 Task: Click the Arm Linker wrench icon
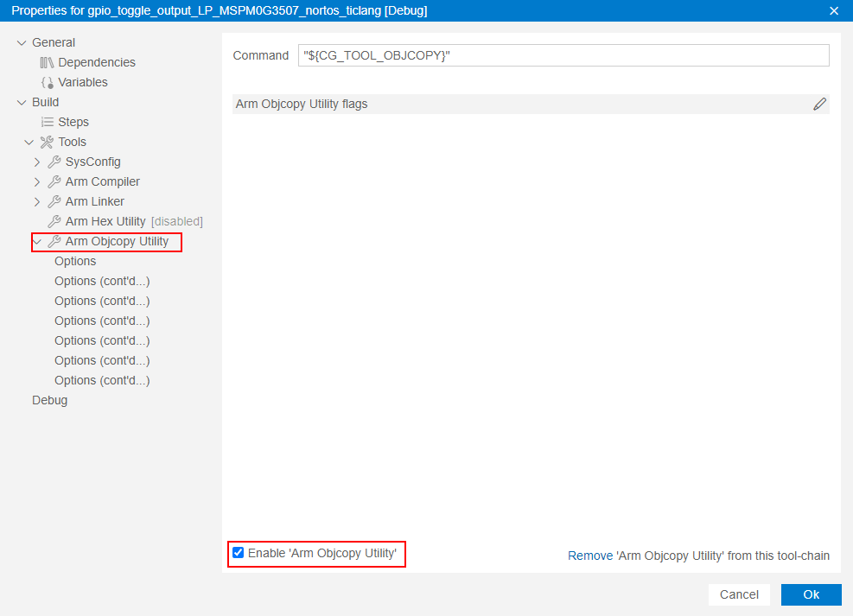click(54, 202)
